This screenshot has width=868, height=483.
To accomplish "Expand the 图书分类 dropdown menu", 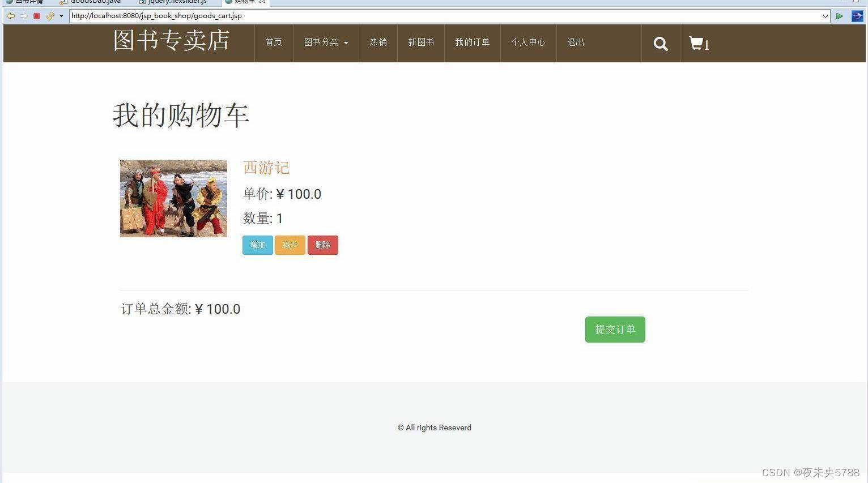I will (326, 42).
